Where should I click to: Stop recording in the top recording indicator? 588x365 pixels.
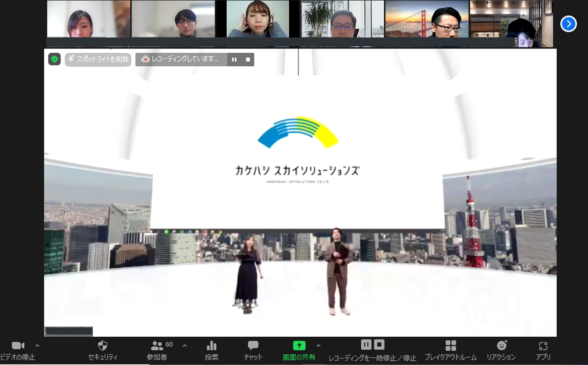pyautogui.click(x=248, y=59)
